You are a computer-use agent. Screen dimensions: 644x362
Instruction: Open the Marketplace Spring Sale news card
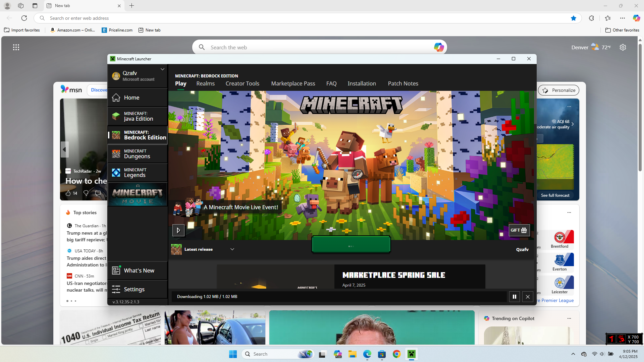(x=351, y=277)
